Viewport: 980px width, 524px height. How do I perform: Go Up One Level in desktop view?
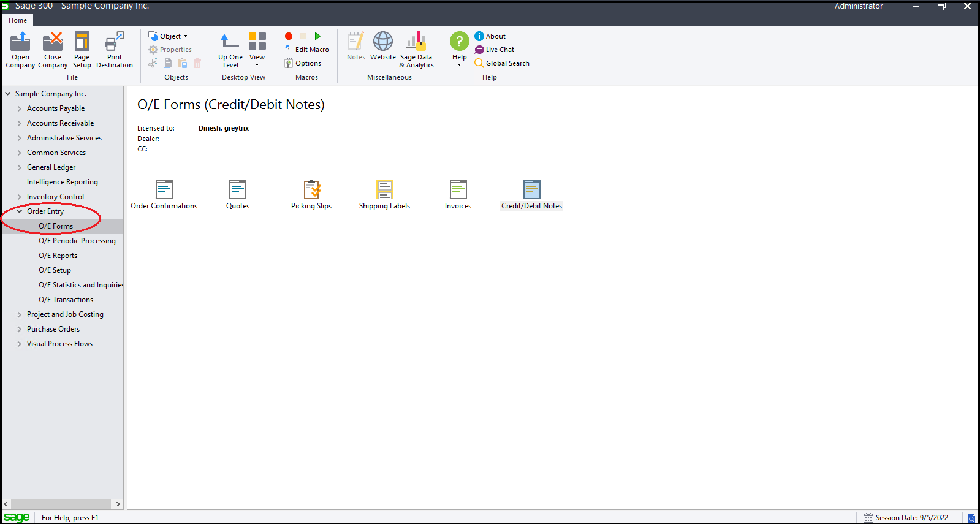point(230,50)
